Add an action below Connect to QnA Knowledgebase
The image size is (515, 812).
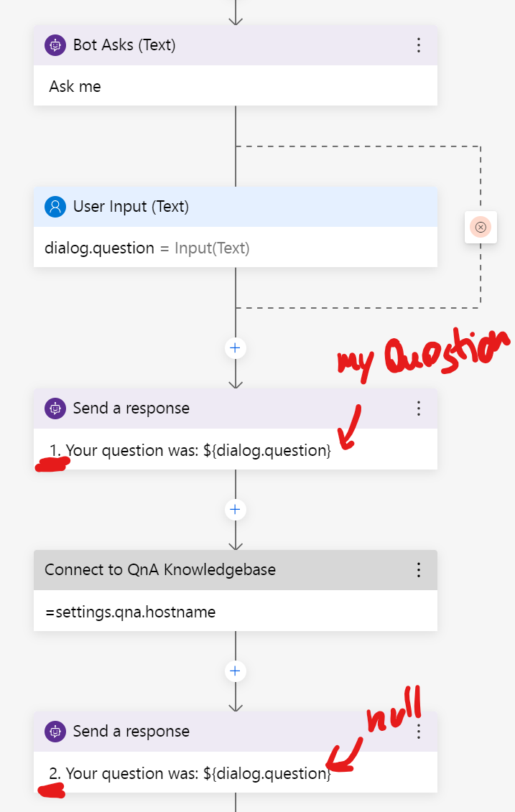tap(235, 671)
